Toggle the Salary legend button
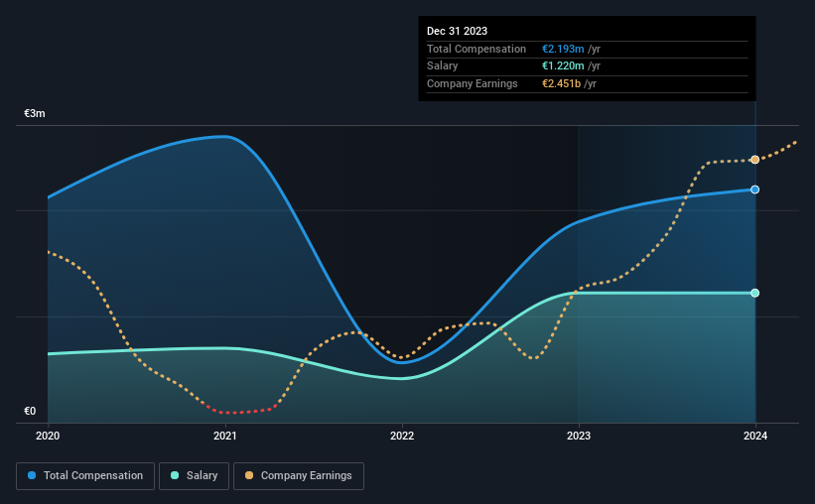This screenshot has width=815, height=504. (194, 476)
